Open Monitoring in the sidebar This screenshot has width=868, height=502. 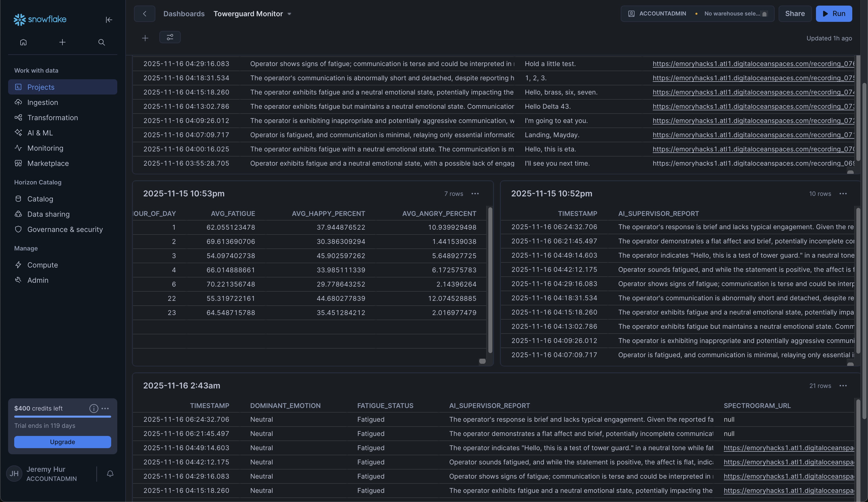pos(45,148)
